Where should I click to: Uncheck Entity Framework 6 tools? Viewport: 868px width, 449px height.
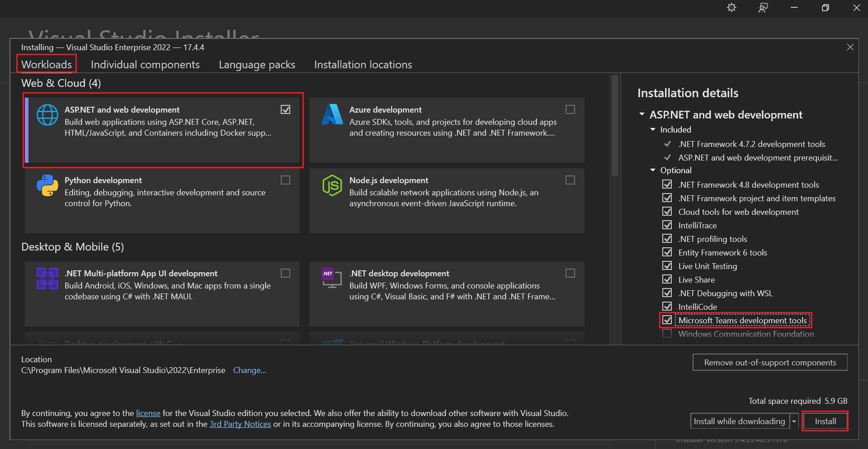(667, 252)
